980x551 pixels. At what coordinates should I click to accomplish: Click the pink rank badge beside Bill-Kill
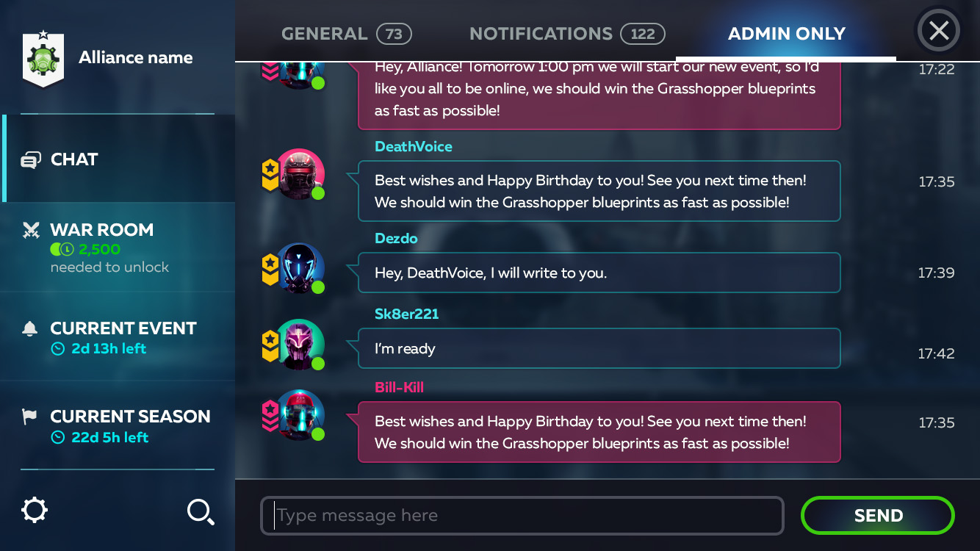point(270,416)
